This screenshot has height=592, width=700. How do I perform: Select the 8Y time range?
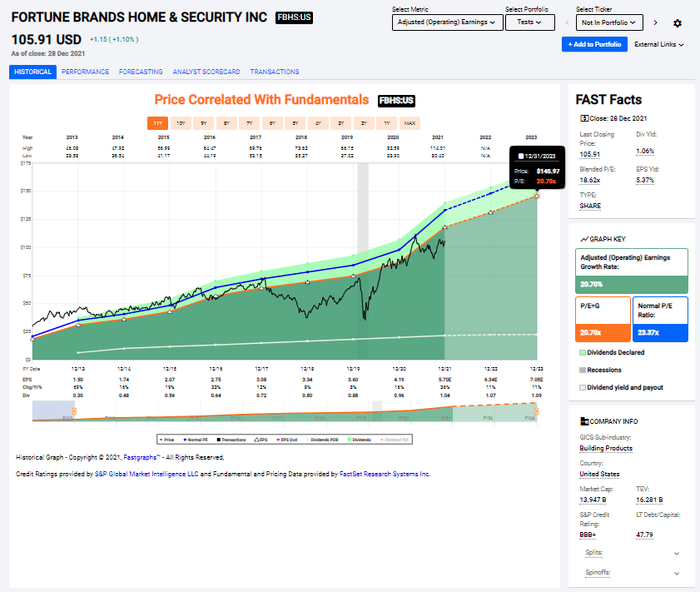(226, 123)
